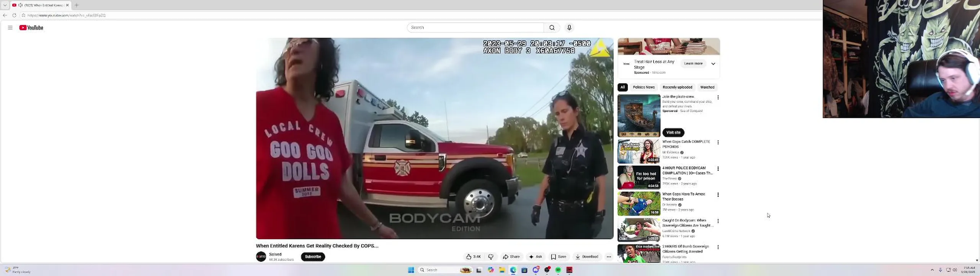Click Visit site on pirate crew ad
Viewport: 980px width, 276px height.
(673, 133)
